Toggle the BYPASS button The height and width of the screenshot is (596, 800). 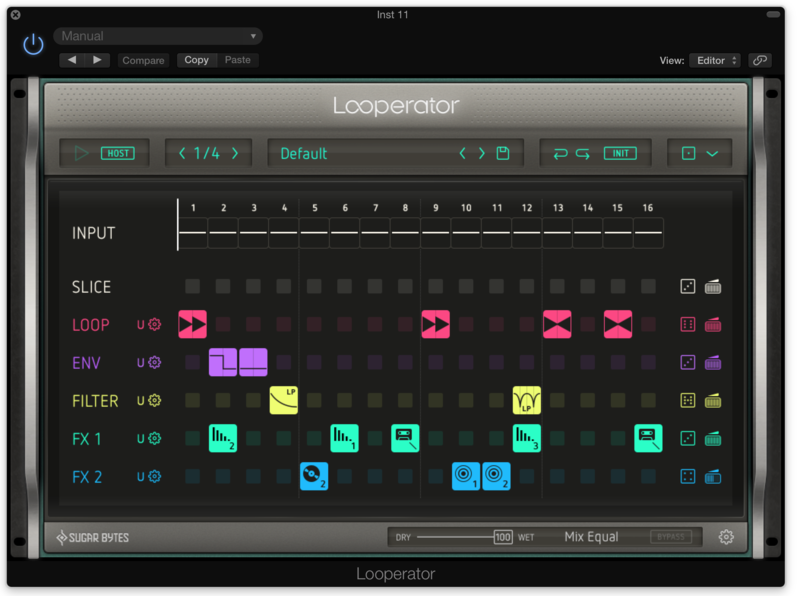(x=671, y=537)
